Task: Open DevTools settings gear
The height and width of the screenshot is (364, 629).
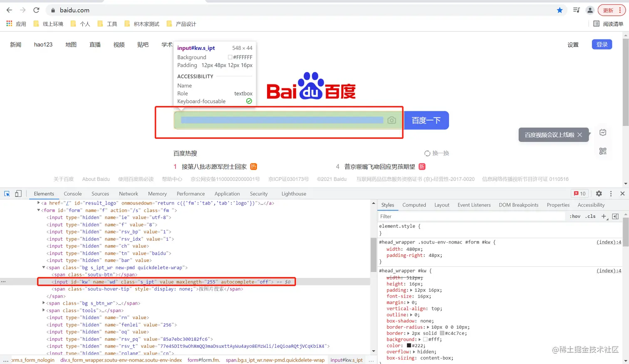Action: (599, 194)
